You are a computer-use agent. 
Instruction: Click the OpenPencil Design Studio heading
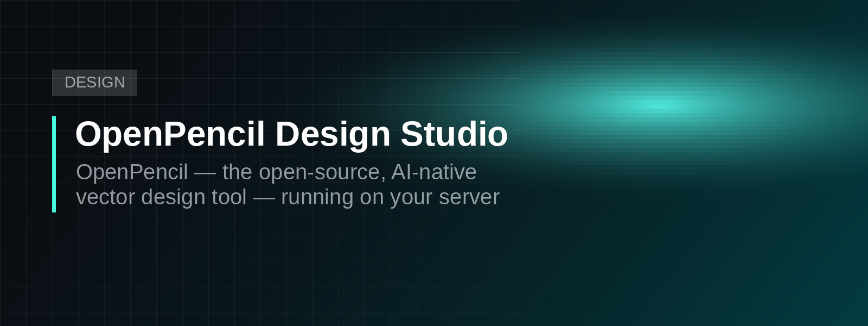coord(291,134)
